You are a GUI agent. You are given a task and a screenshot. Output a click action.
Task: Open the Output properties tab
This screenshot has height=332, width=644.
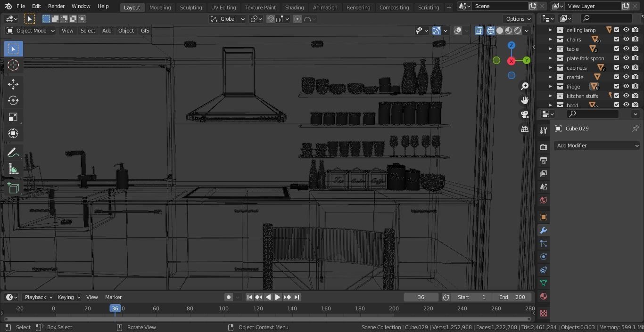click(x=543, y=161)
